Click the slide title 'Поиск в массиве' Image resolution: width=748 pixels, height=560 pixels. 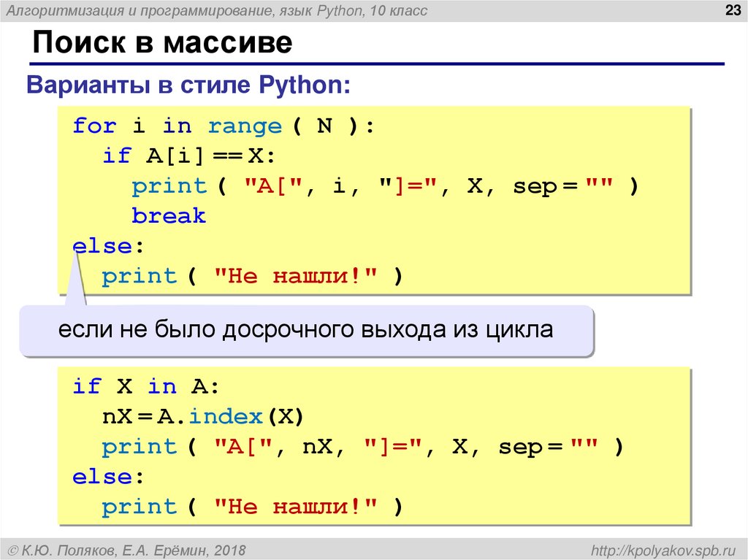(162, 42)
